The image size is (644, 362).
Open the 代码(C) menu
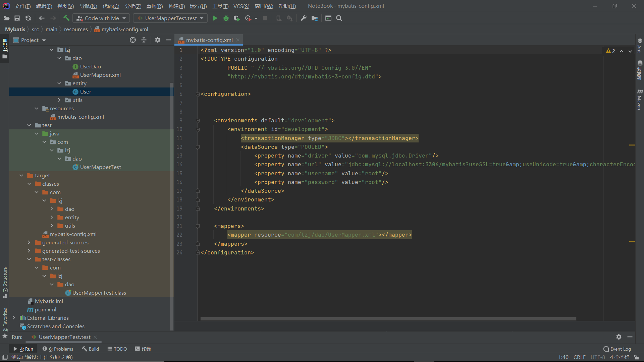point(111,6)
